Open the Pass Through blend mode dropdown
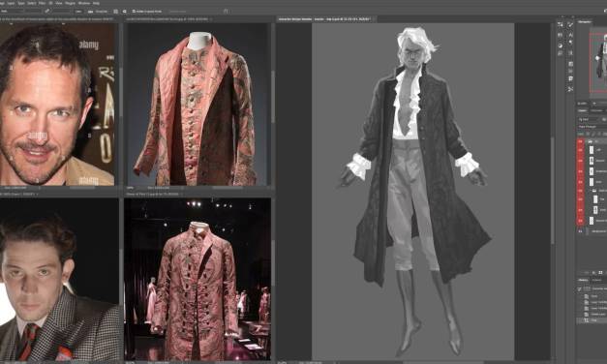Screen dimensions: 607x364 coord(592,127)
